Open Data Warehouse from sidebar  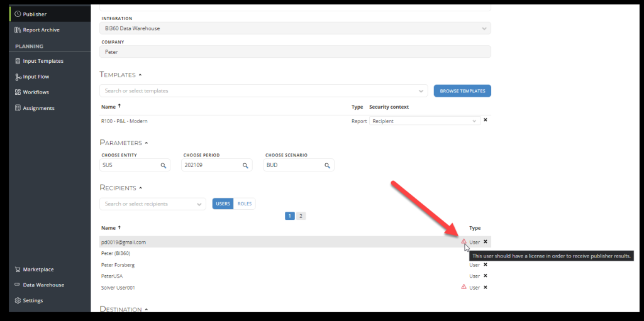[43, 285]
